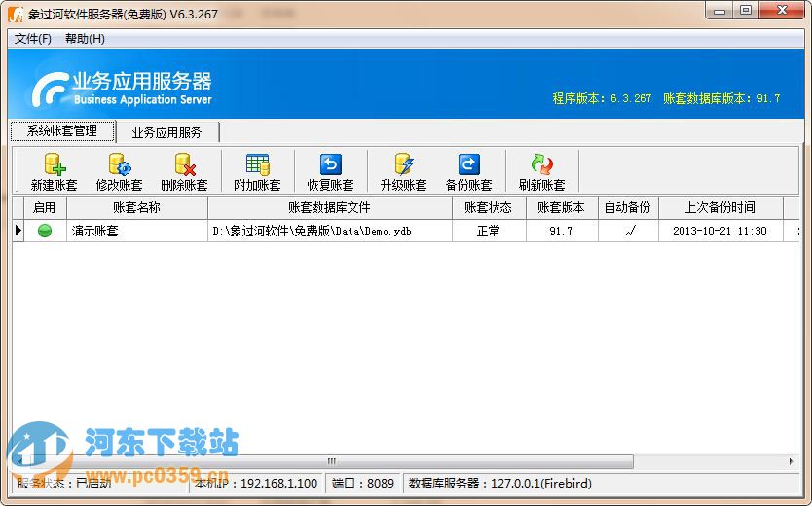Click the 数据库服务器：127.0.0.1(Firebird) status entry

(499, 484)
